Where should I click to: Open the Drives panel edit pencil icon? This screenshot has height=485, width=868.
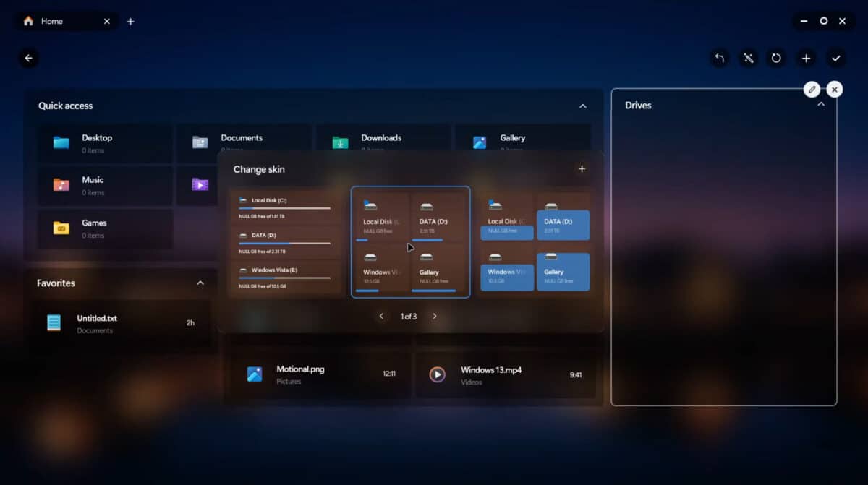tap(812, 89)
